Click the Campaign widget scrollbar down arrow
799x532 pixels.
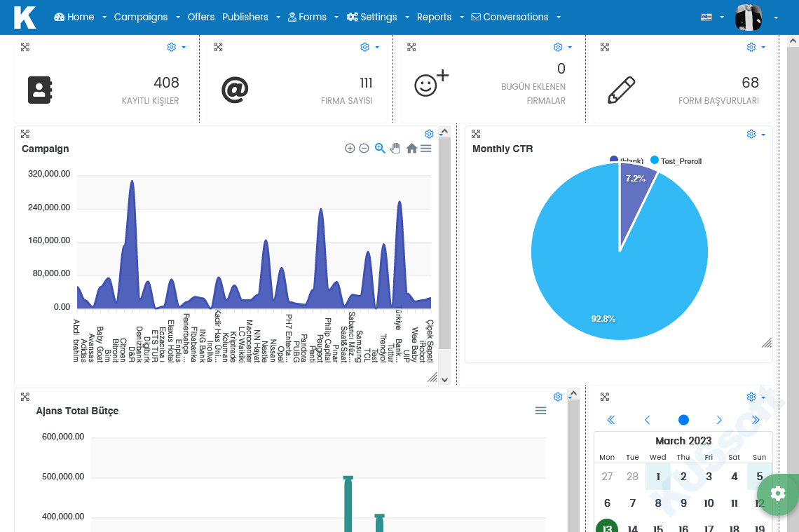444,379
